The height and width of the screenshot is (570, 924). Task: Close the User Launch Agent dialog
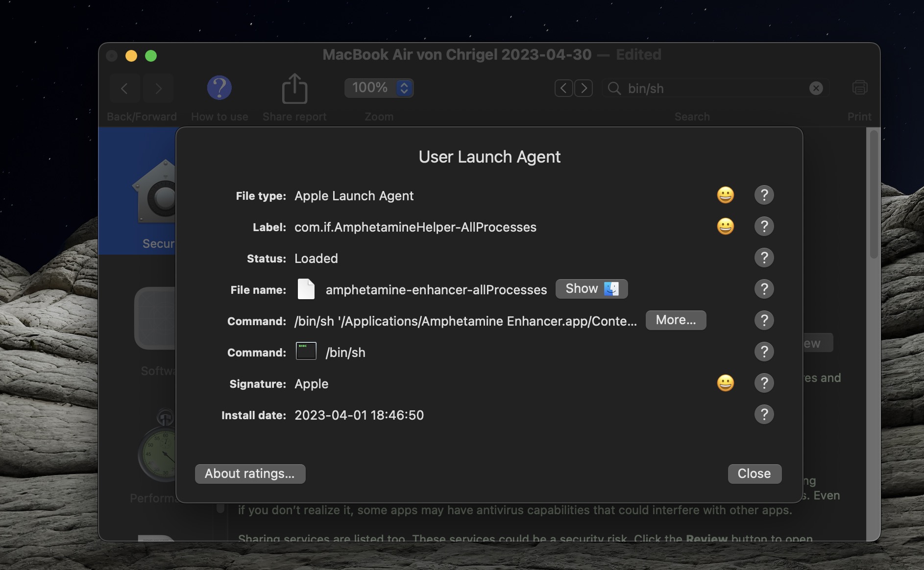[754, 474]
